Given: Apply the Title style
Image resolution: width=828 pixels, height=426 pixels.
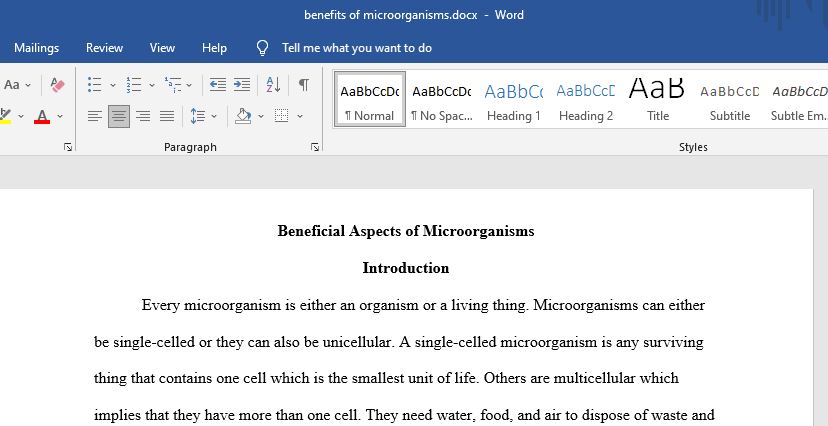Looking at the screenshot, I should tap(657, 100).
